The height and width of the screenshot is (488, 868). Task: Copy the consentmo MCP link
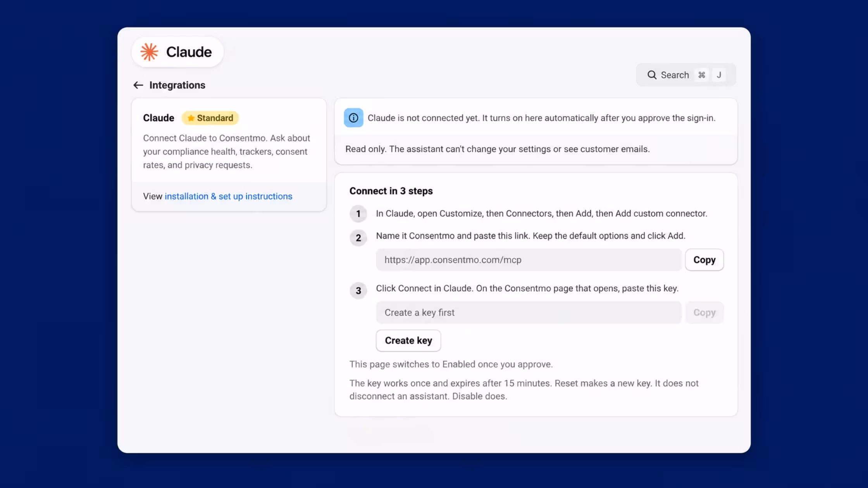[x=704, y=260]
